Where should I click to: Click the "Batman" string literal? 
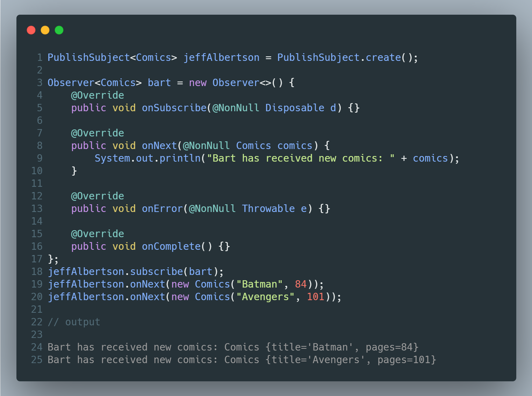pos(259,284)
